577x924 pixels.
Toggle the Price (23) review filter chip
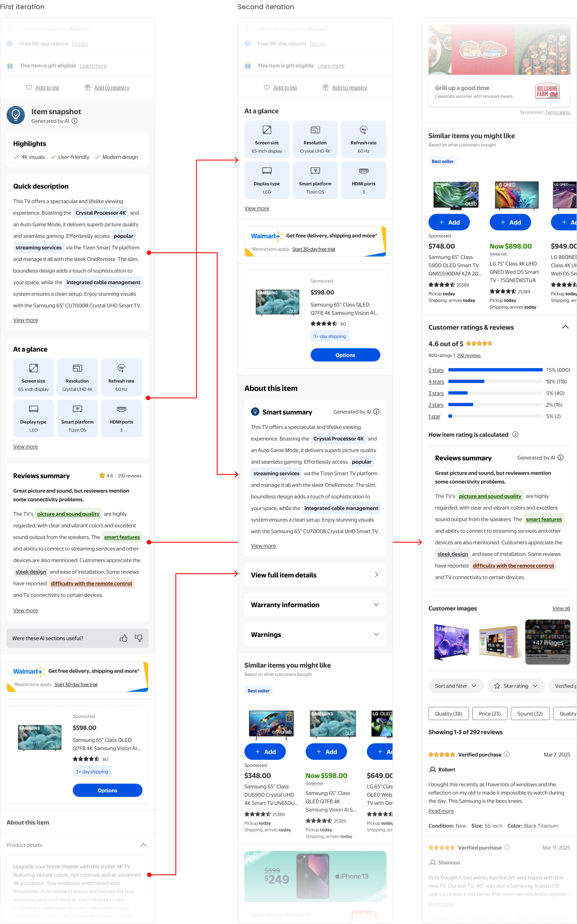[490, 713]
